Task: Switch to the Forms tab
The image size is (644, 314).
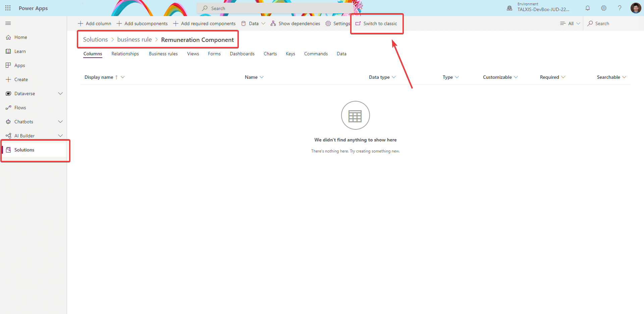Action: 214,54
